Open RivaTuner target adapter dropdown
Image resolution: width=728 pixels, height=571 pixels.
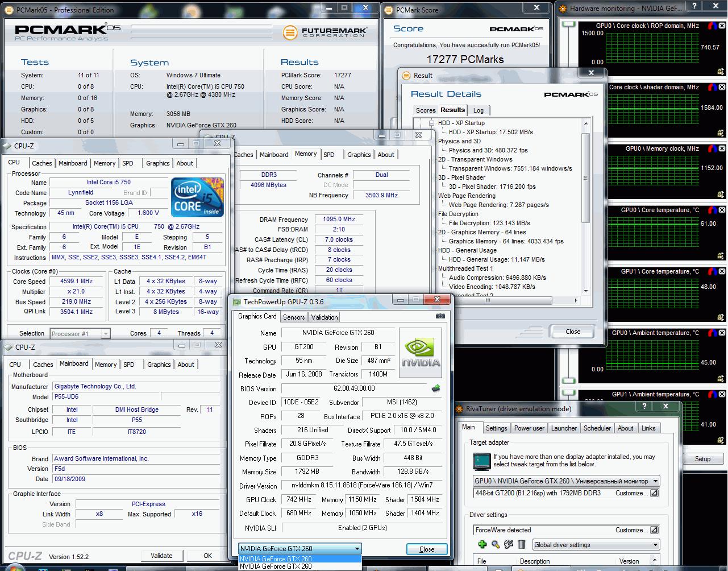point(655,481)
